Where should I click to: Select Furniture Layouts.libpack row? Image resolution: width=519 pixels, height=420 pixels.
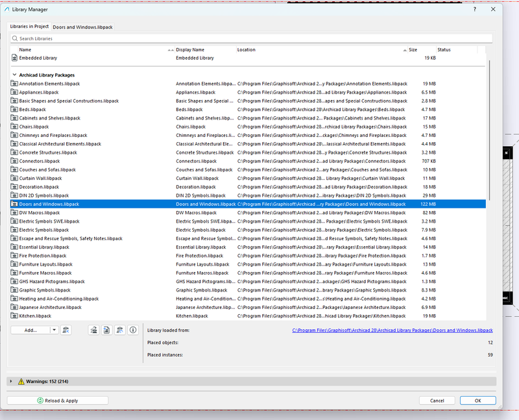point(248,264)
